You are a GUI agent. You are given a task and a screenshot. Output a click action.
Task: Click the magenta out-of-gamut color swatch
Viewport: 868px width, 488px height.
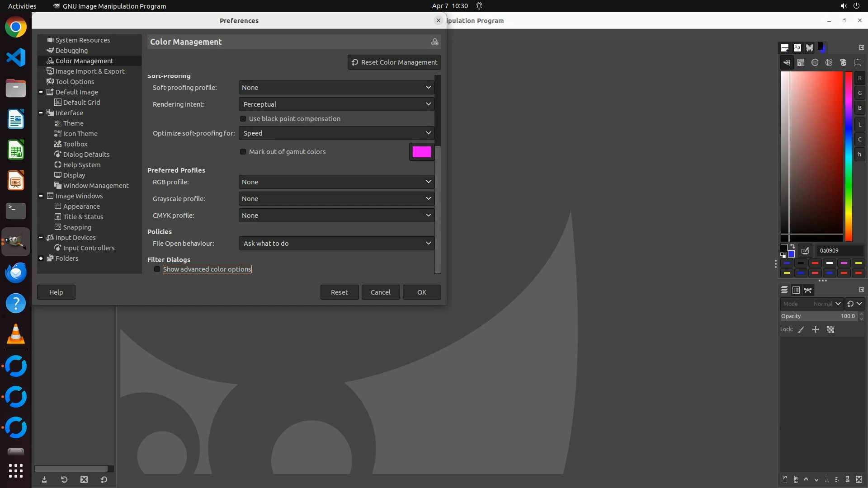tap(421, 152)
